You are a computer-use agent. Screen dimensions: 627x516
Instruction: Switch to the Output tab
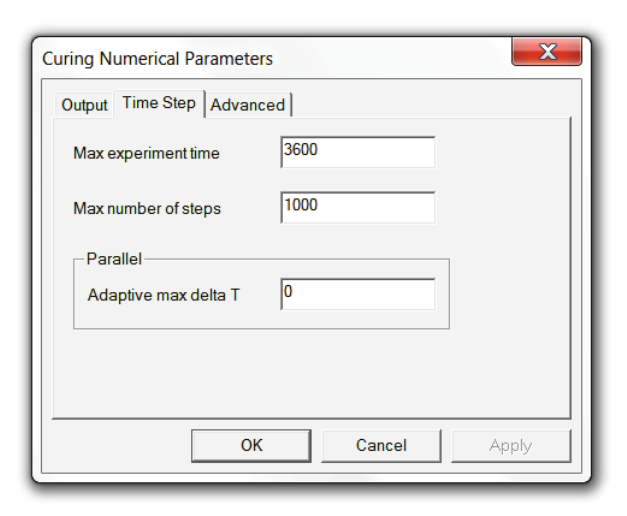(84, 105)
